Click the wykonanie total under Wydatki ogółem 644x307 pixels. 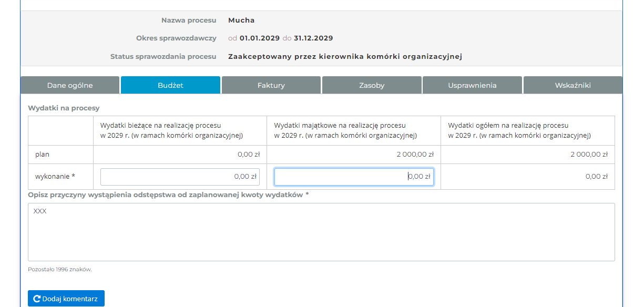click(x=596, y=177)
